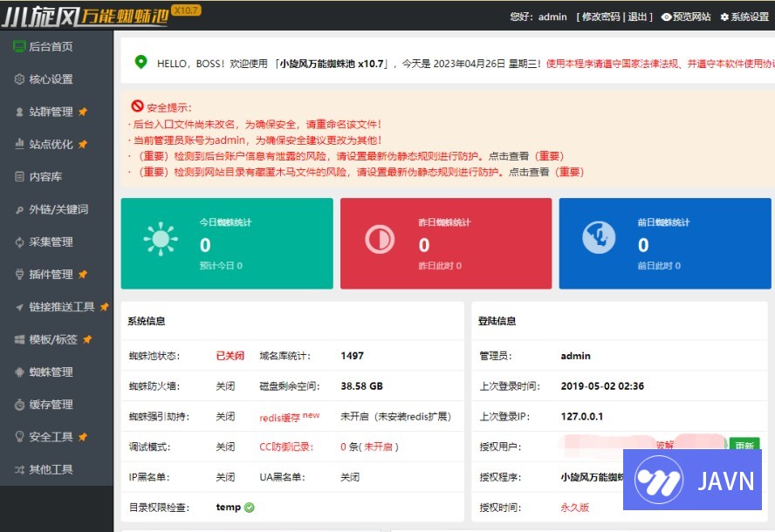Click the plug icon beside 插件管理
Screen dimensions: 775x532
[19, 274]
